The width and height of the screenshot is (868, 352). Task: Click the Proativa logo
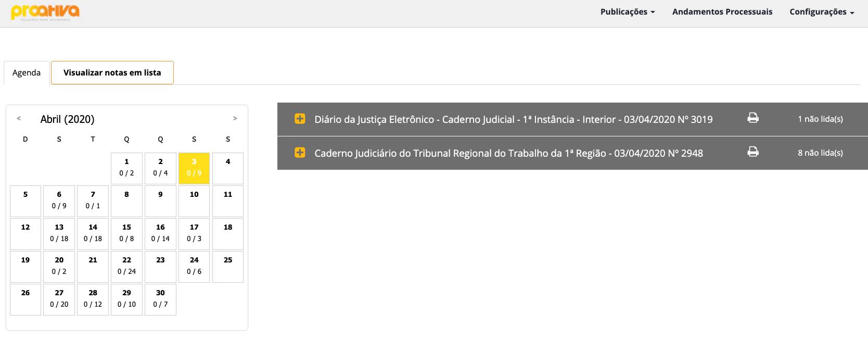(x=45, y=12)
